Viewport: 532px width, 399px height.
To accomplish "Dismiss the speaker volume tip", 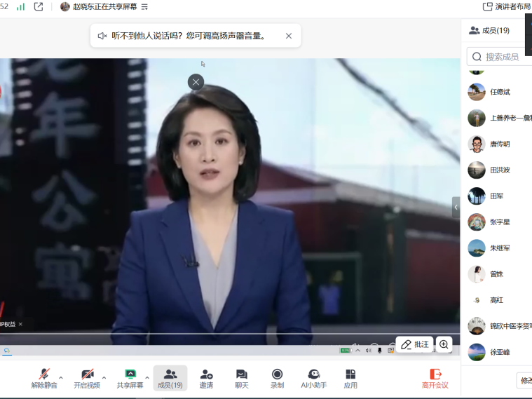I will (289, 36).
